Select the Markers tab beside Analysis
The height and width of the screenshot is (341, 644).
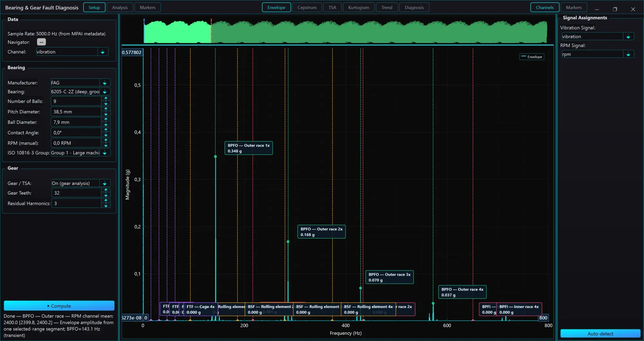pos(147,7)
